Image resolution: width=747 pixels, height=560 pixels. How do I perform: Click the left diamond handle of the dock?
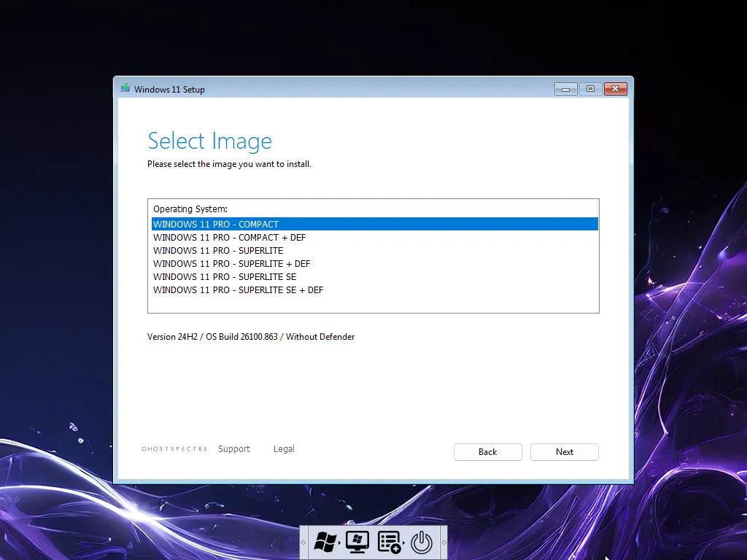[x=303, y=542]
